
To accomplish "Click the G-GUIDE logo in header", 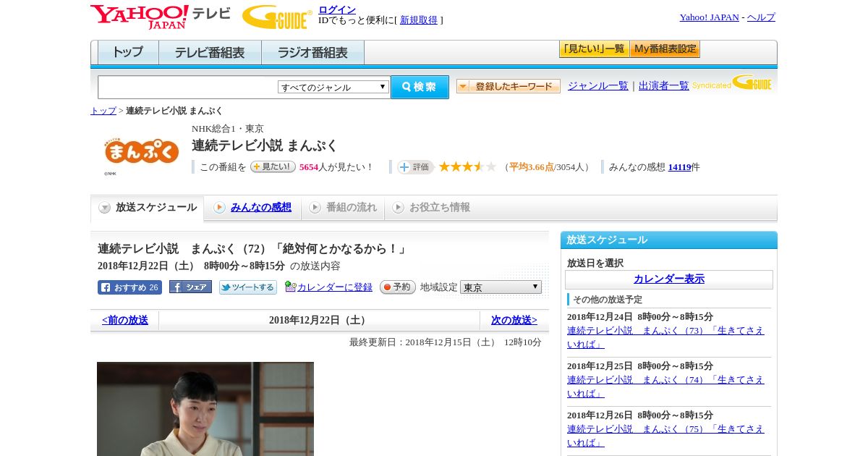I will (277, 17).
